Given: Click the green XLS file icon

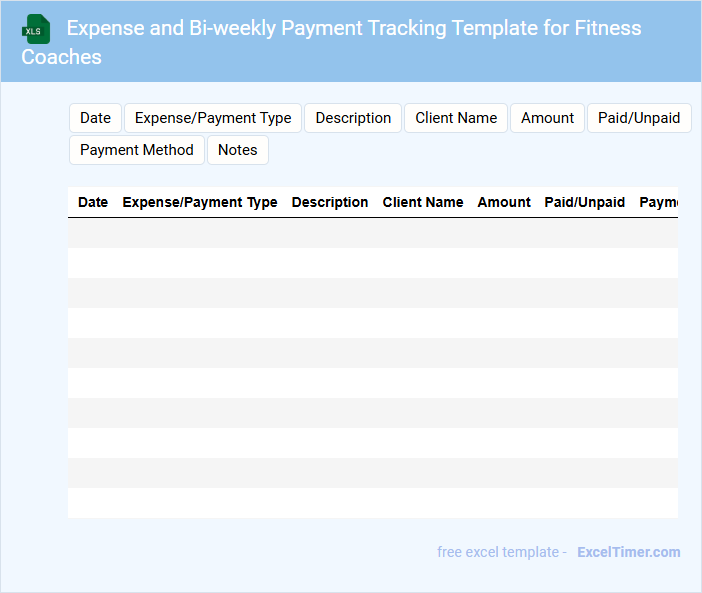Looking at the screenshot, I should [36, 29].
